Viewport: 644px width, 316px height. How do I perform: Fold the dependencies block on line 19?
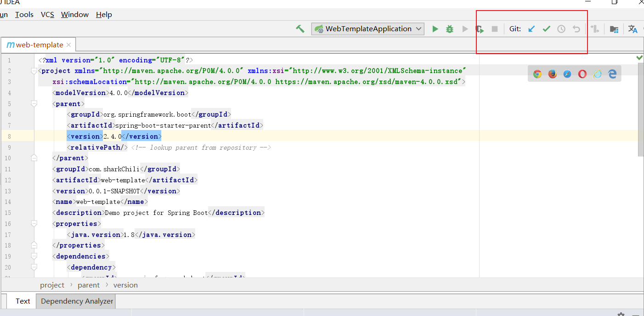tap(34, 256)
